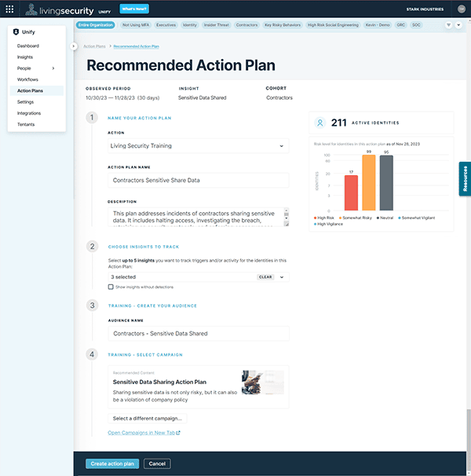471x476 pixels.
Task: Click the Audience Name input field
Action: pyautogui.click(x=198, y=334)
